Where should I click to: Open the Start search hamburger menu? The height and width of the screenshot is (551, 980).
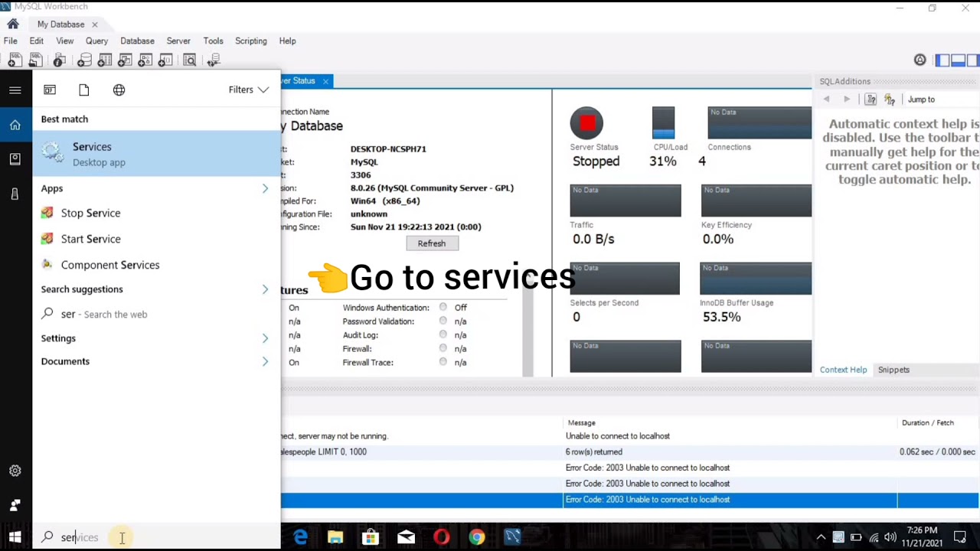(15, 90)
